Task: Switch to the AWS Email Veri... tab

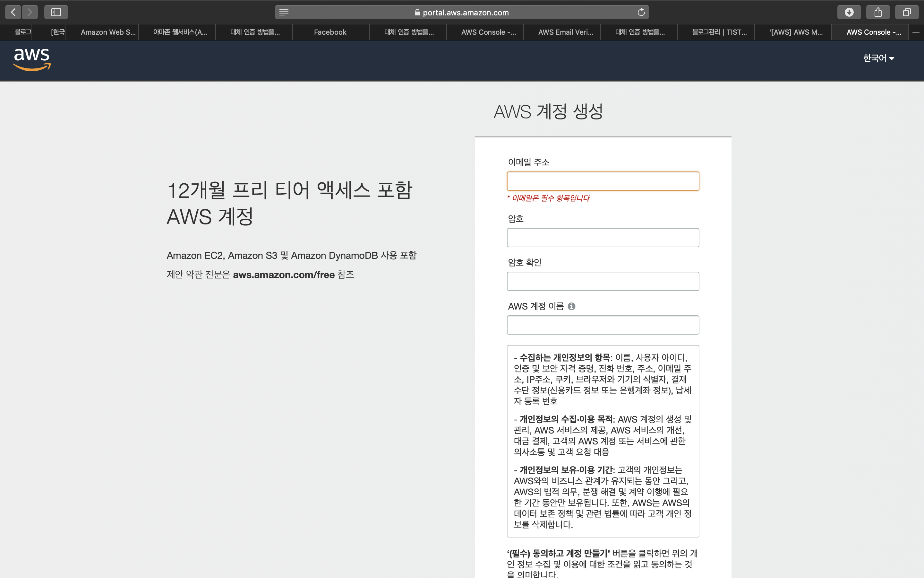Action: (562, 32)
